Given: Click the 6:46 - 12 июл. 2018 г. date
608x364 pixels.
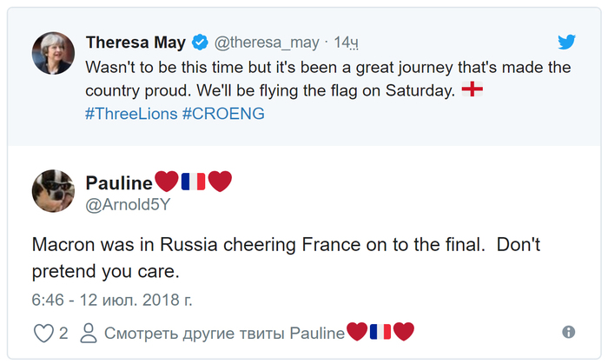Looking at the screenshot, I should pos(111,301).
